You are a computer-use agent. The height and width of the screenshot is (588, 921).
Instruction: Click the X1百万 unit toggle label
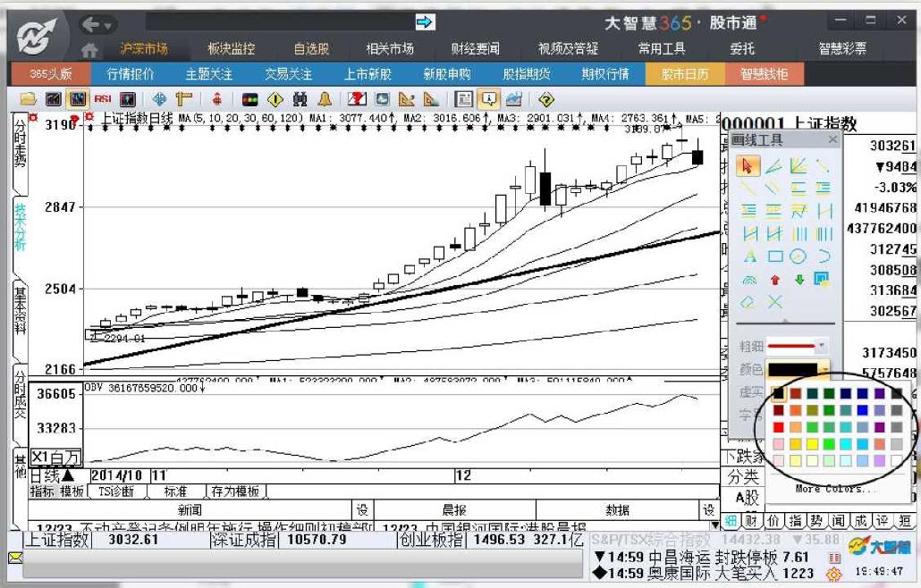(55, 458)
